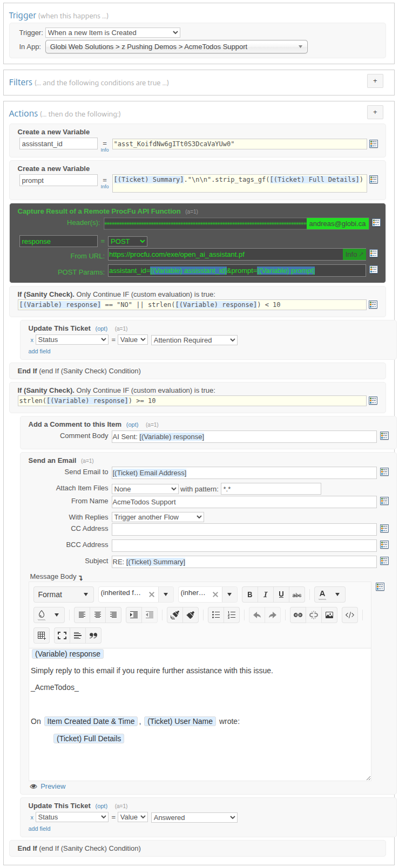
Task: Redo the last edit in editor
Action: click(273, 615)
